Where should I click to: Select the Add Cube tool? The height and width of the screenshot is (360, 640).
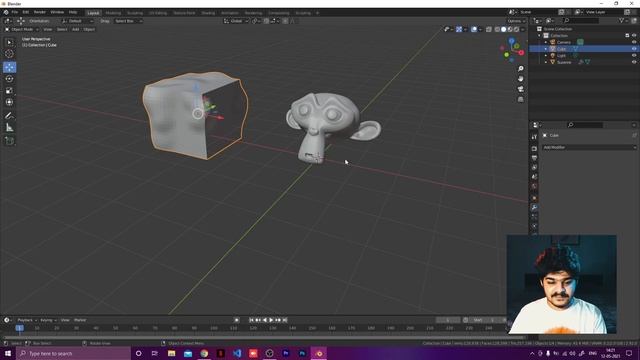coord(9,141)
